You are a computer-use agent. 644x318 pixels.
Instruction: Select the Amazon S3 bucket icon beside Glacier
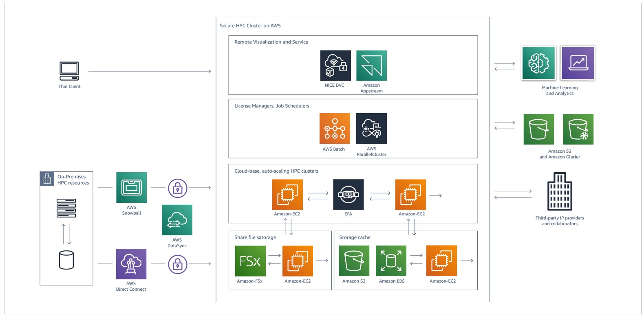pos(539,129)
